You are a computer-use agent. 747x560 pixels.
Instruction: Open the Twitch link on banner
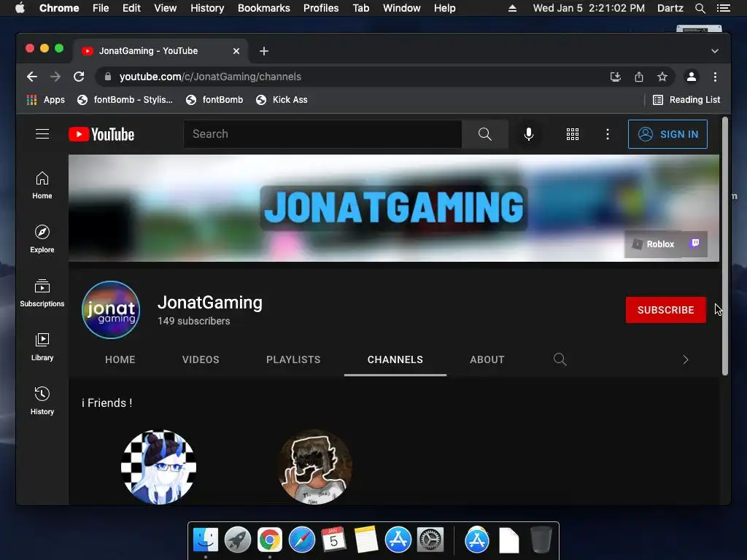[695, 244]
